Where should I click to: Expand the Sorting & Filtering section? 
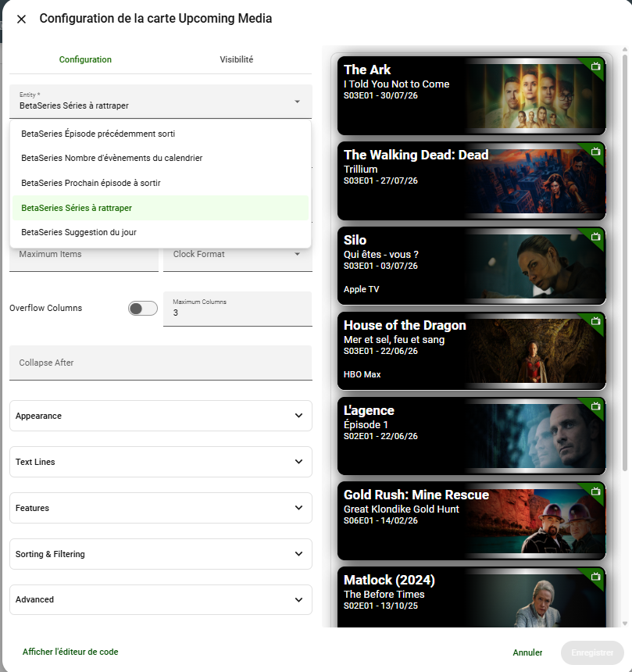161,554
